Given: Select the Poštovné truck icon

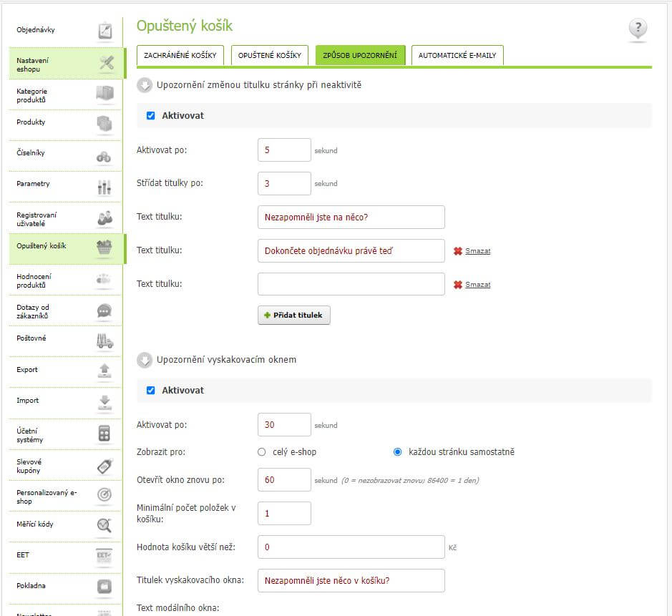Looking at the screenshot, I should (104, 341).
